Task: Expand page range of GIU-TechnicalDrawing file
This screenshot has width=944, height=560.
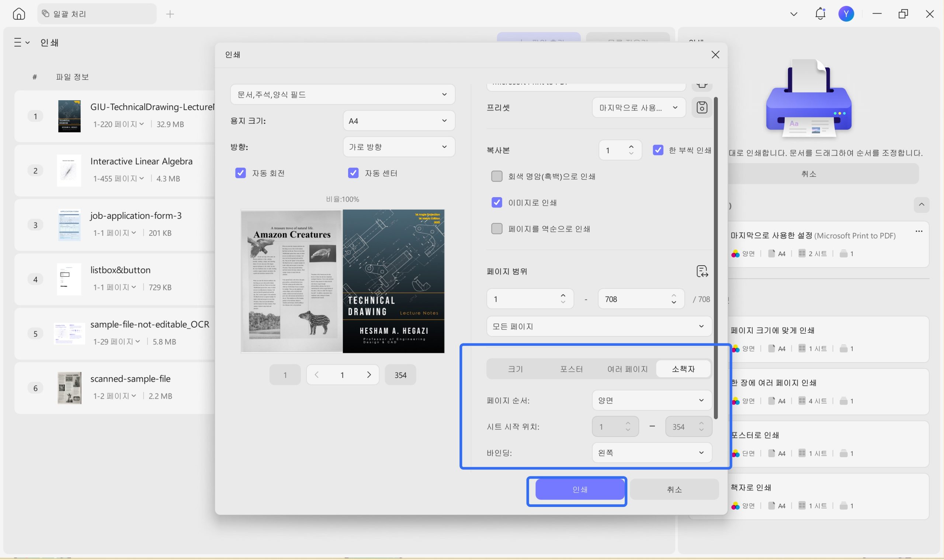Action: pyautogui.click(x=142, y=124)
